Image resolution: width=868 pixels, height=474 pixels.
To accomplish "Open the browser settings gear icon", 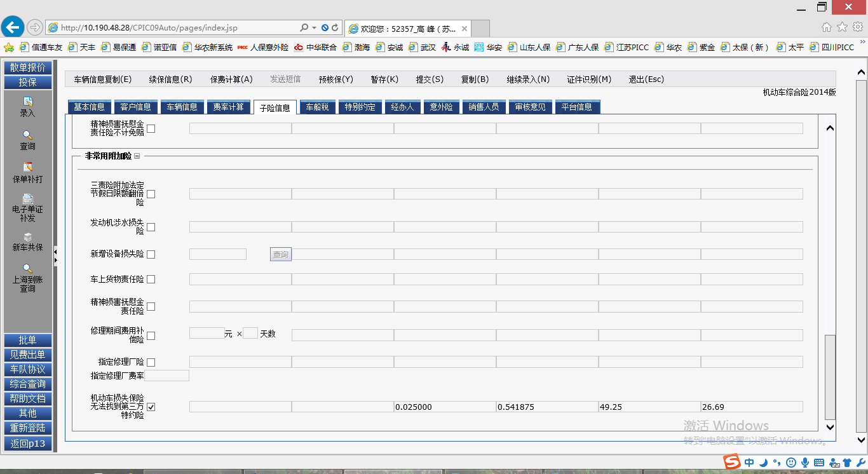I will pos(858,27).
